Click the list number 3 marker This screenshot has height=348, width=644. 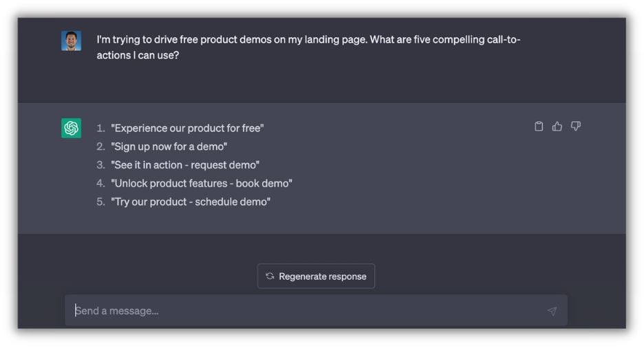100,165
